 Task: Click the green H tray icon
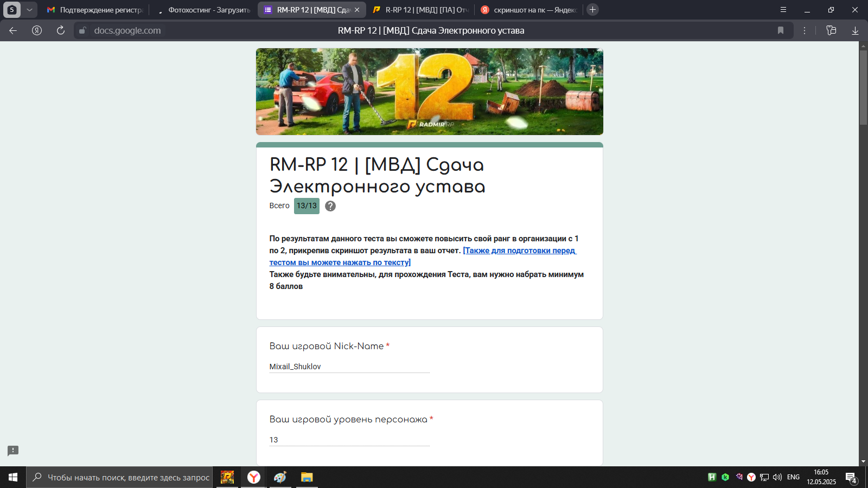pos(712,477)
